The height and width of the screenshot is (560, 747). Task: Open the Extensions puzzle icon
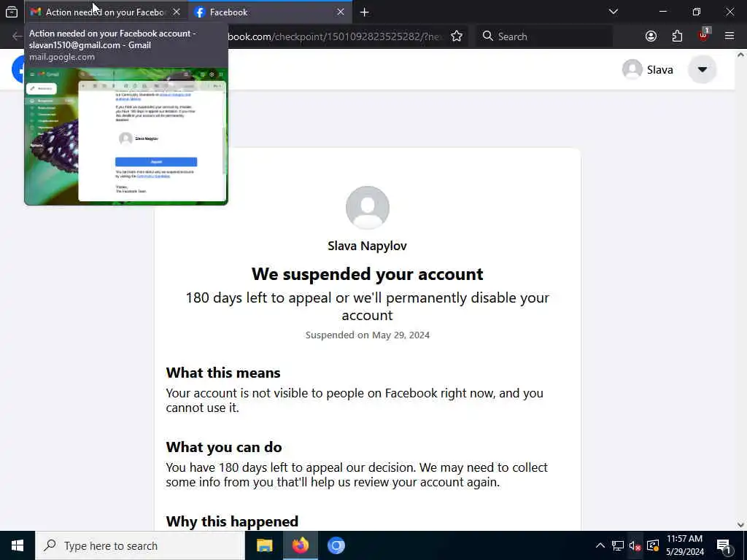pyautogui.click(x=677, y=36)
